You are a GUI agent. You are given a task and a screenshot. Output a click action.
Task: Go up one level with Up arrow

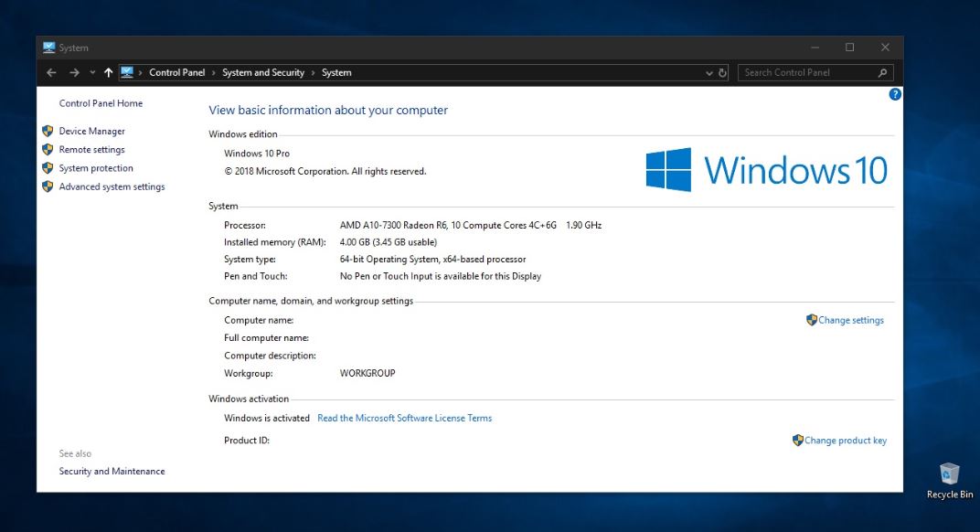click(108, 73)
